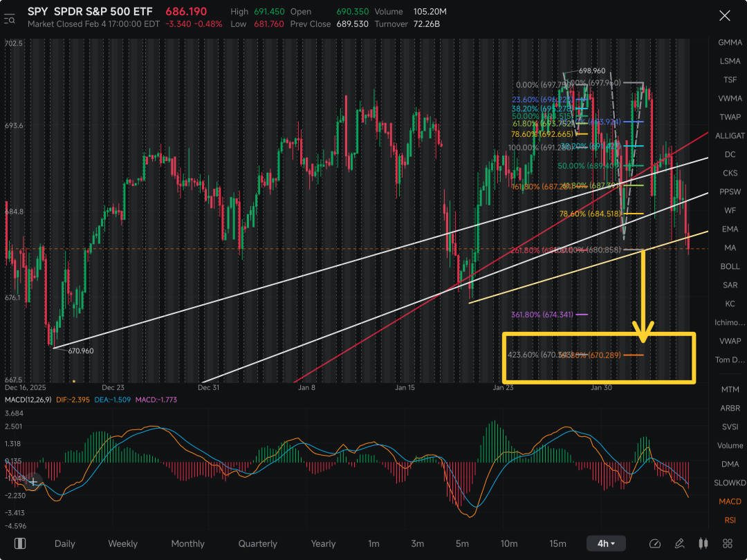Screen dimensions: 747x560
Task: Select the MA indicator
Action: 730,248
